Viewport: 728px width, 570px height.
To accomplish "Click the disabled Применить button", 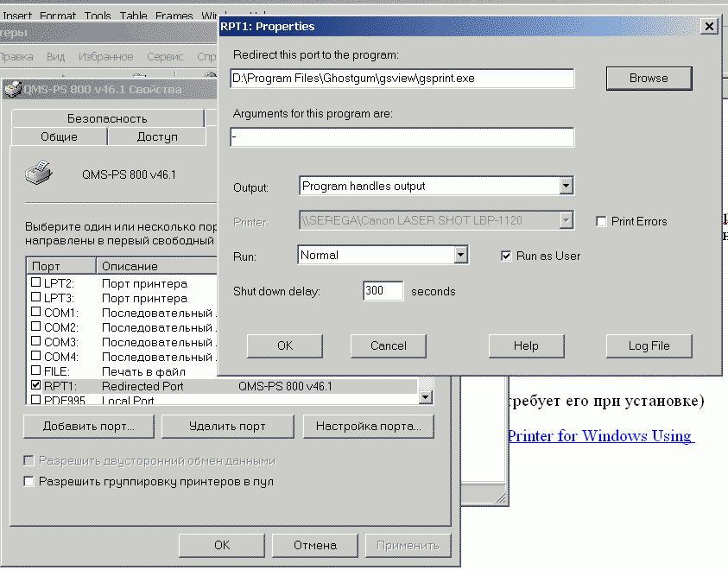I will [408, 546].
